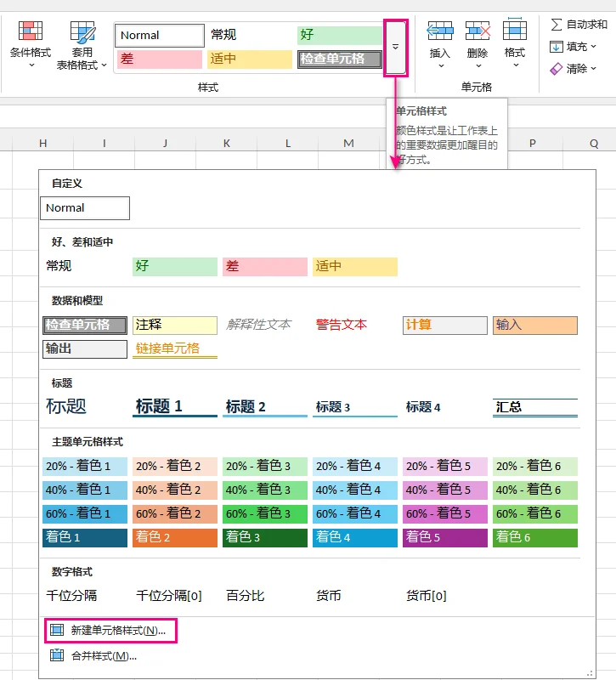Screen dimensions: 616x680
Task: Select the custom Normal style in the dropdown panel
Action: [85, 208]
